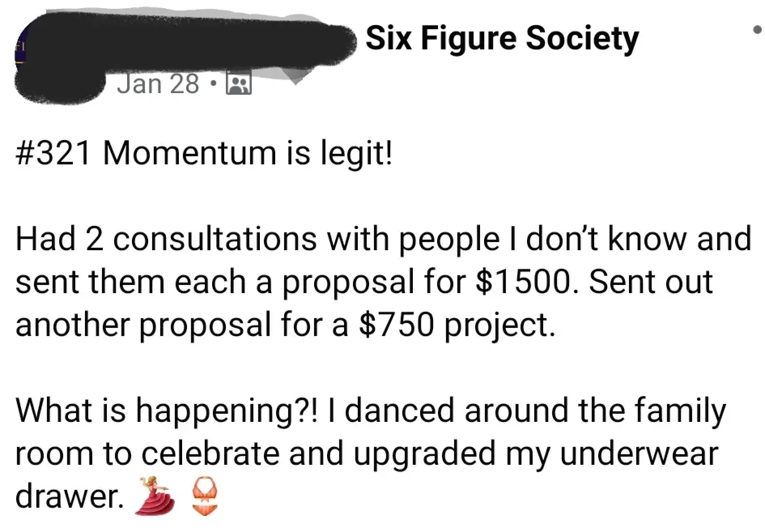Image resolution: width=765 pixels, height=532 pixels.
Task: Click the text 'Had 2 consultations'
Action: pos(166,240)
